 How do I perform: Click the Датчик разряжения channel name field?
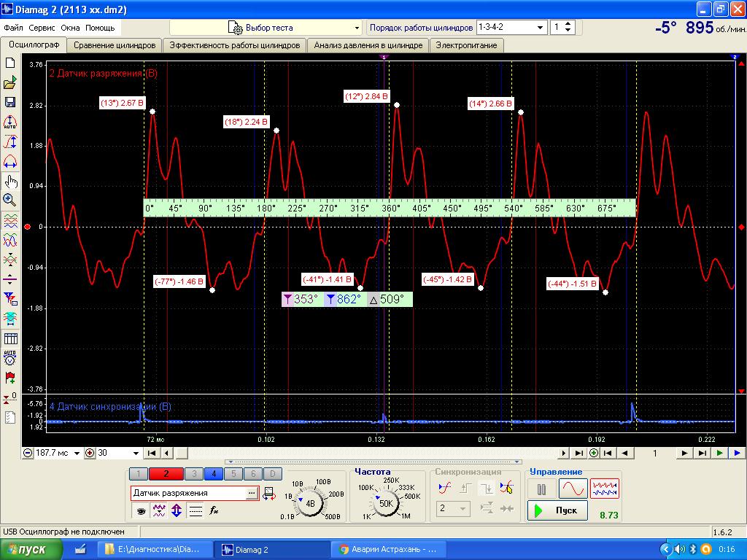pyautogui.click(x=188, y=493)
